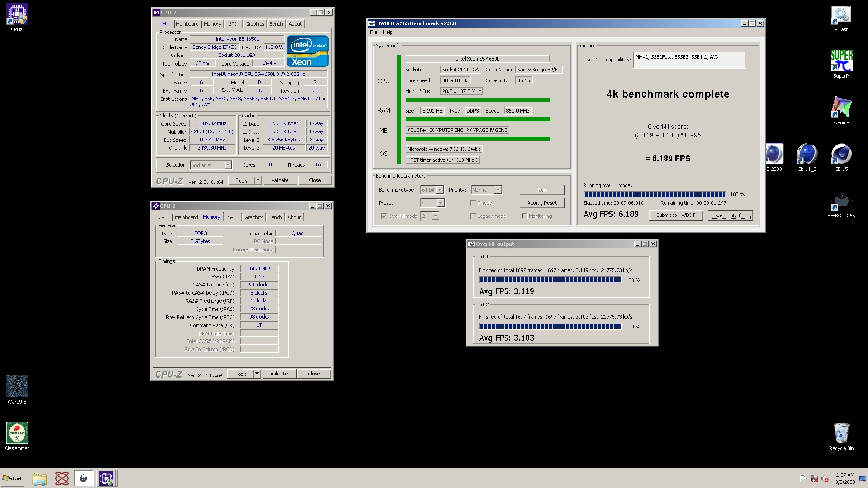Launch the Cb-11_5 Cinebench shortcut

[807, 157]
